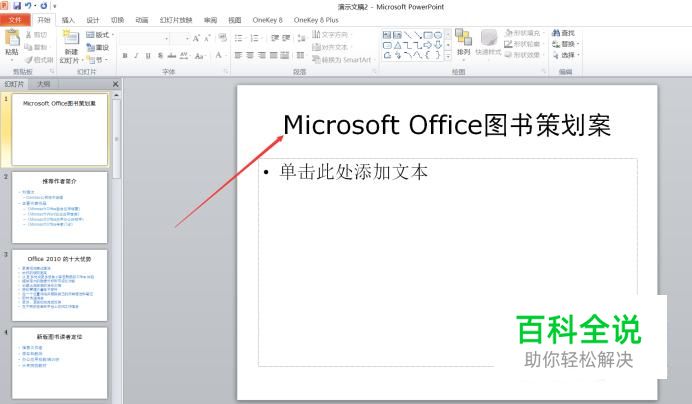Screen dimensions: 692x404
Task: Open the text columns option
Action: tap(301, 56)
